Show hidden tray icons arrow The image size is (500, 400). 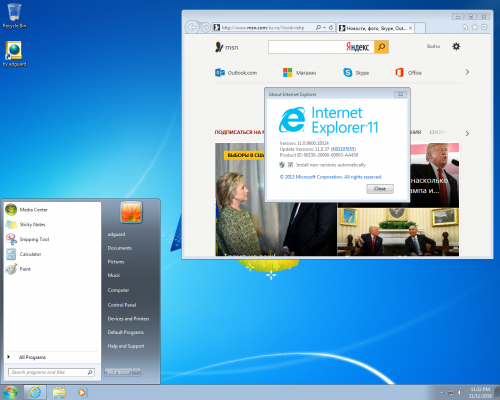point(441,393)
